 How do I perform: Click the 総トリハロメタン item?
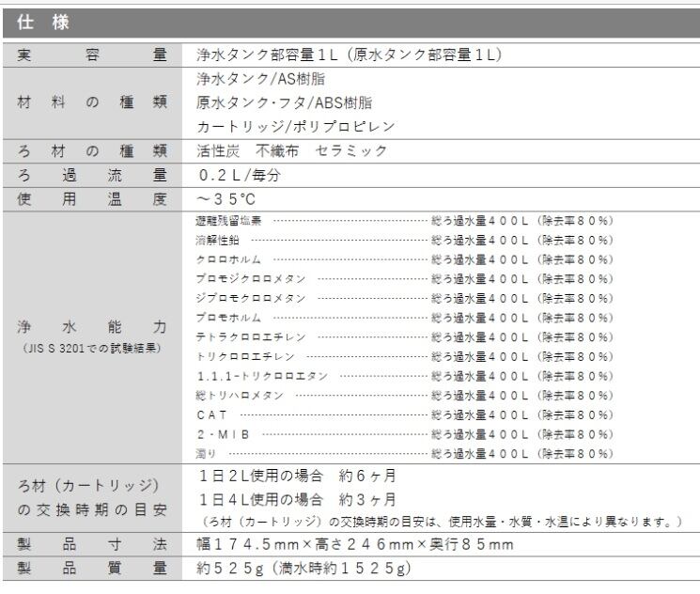(x=240, y=396)
